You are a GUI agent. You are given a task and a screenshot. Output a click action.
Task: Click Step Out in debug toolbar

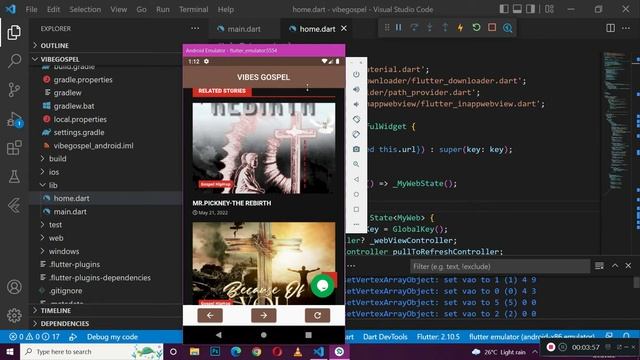click(445, 27)
